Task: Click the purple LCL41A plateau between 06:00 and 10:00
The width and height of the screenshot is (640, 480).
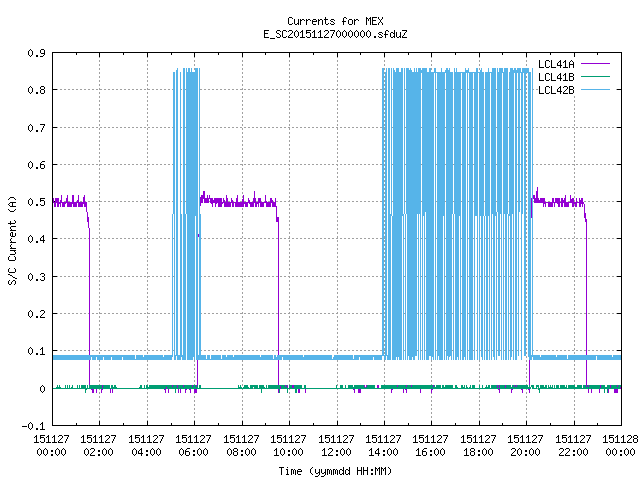Action: 238,202
